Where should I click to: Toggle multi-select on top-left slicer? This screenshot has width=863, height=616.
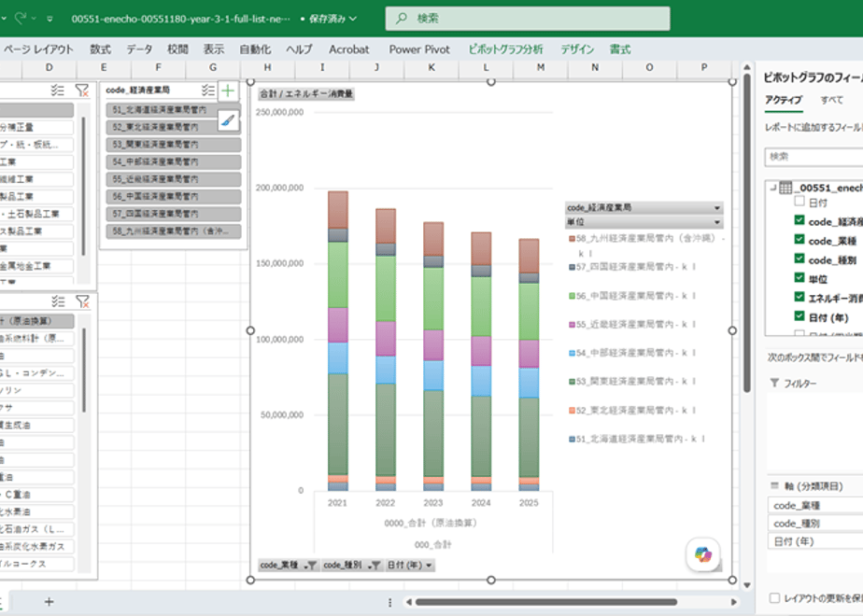[57, 91]
